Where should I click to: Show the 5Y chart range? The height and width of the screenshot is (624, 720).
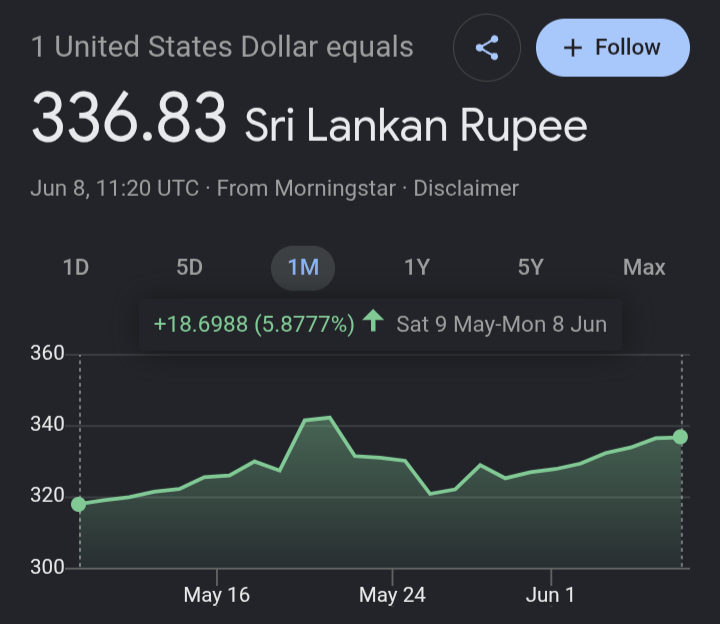(x=530, y=268)
